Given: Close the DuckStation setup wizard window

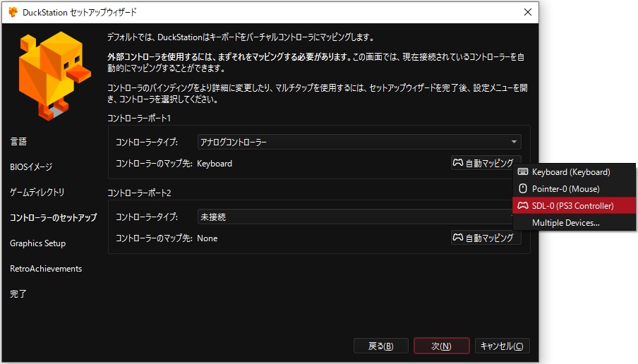Looking at the screenshot, I should pos(528,12).
